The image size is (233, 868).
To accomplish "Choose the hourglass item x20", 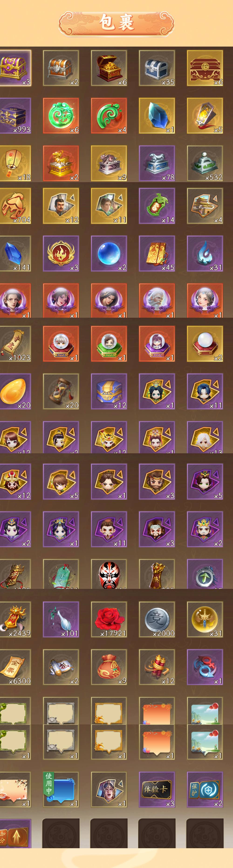I will (x=61, y=391).
